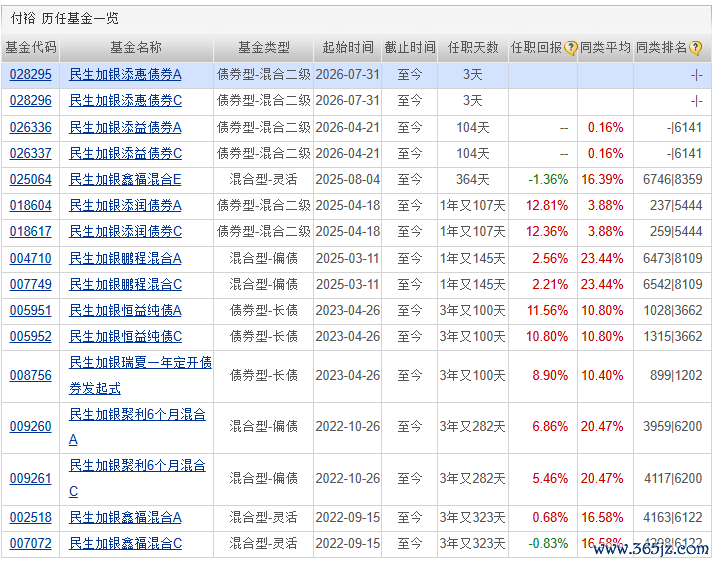
Task: Select the 6.86% return value
Action: pyautogui.click(x=550, y=427)
